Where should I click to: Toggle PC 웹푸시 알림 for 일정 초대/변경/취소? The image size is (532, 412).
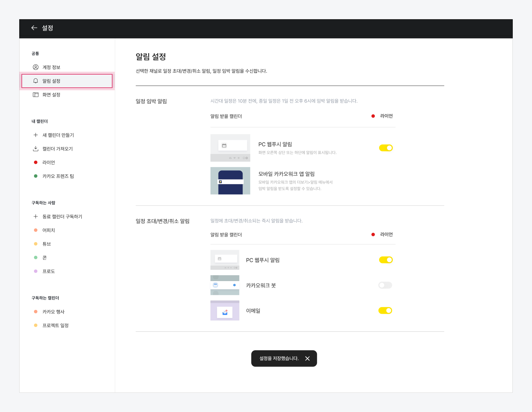point(386,260)
